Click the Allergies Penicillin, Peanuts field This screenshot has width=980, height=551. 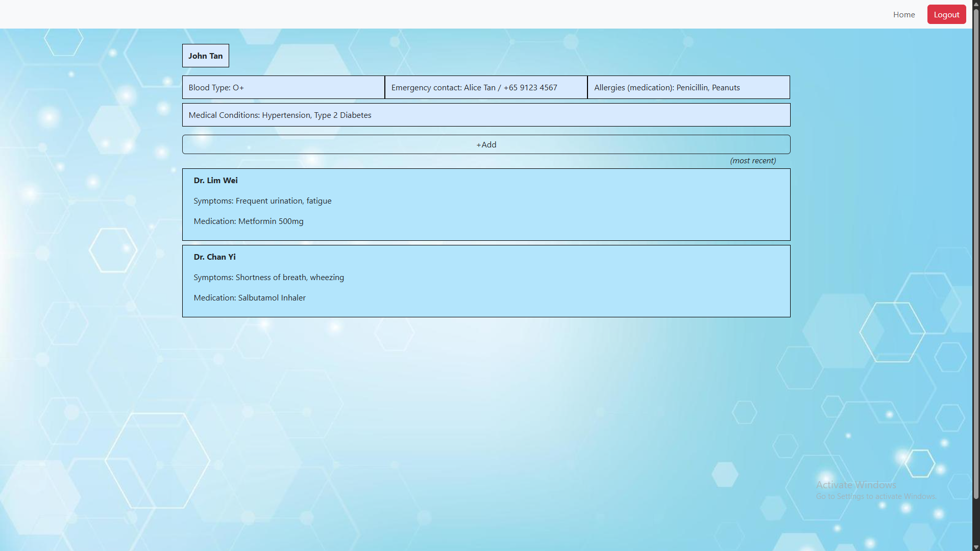click(x=688, y=87)
